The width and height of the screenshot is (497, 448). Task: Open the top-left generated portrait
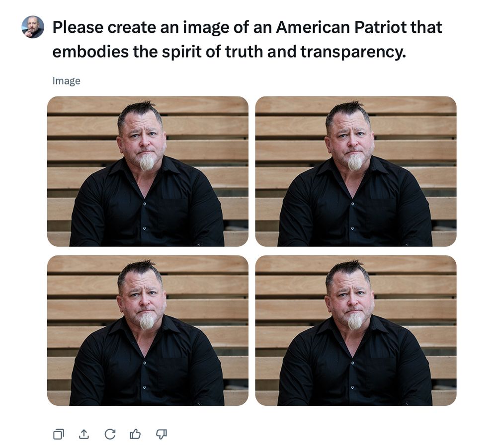[148, 171]
